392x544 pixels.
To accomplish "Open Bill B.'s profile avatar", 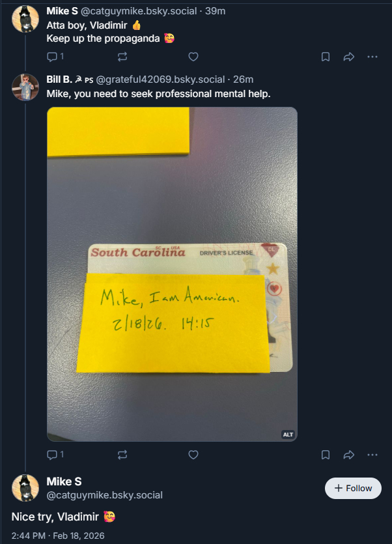I will tap(25, 87).
